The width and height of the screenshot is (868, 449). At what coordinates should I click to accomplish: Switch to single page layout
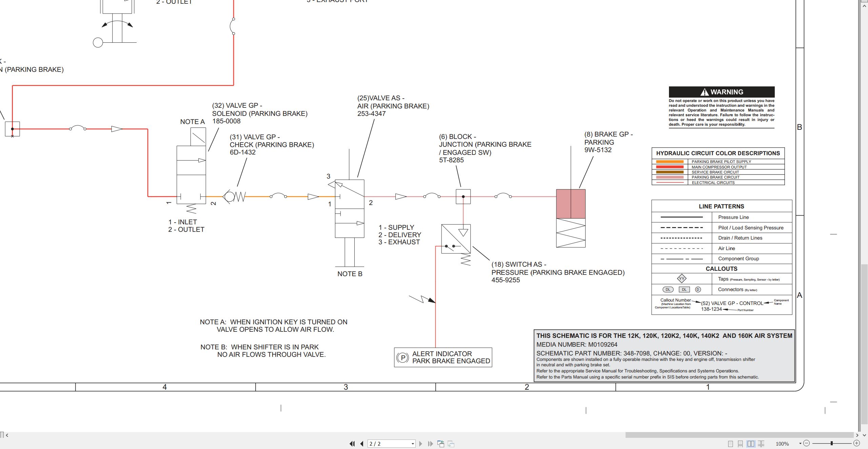[x=730, y=444]
